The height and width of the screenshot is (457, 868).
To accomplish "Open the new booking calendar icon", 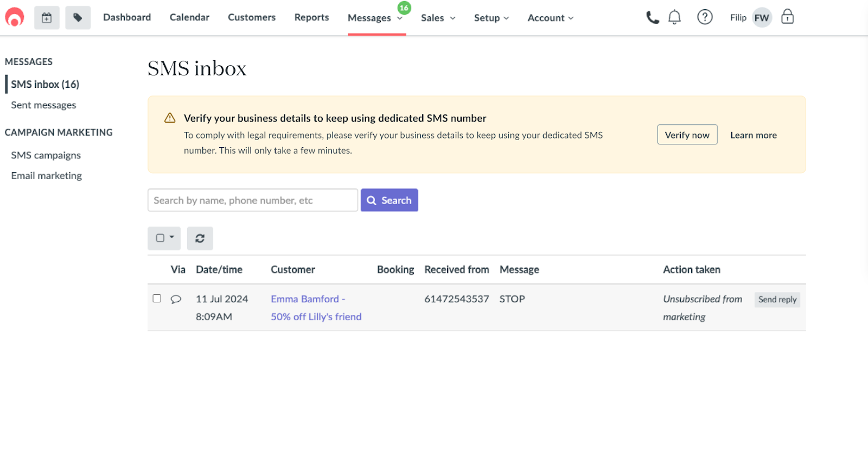I will point(47,18).
